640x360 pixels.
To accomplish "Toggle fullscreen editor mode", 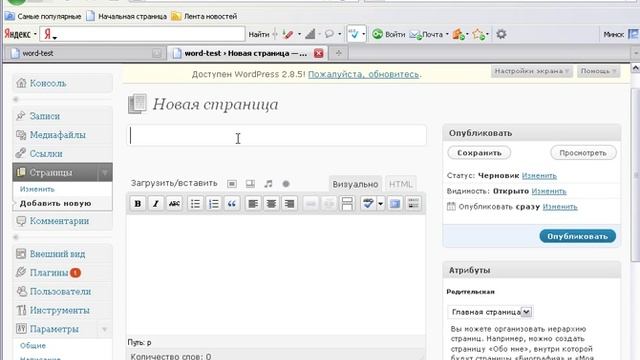I will pyautogui.click(x=395, y=203).
